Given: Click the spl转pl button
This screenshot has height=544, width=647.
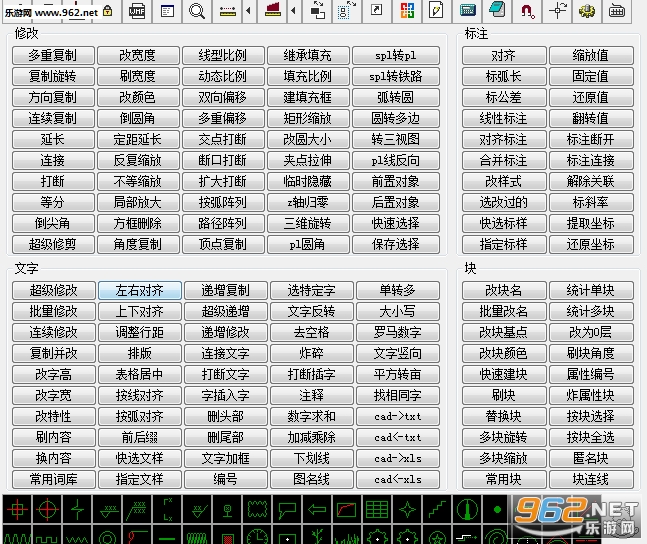Looking at the screenshot, I should (x=396, y=55).
